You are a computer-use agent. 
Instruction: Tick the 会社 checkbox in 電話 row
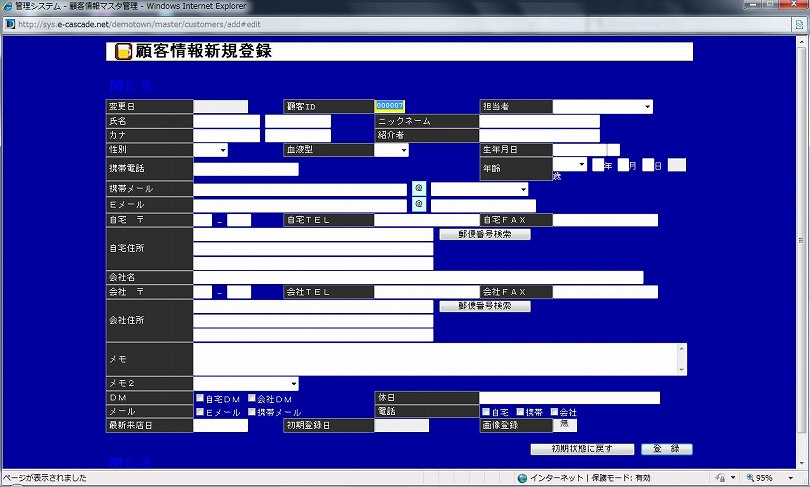pyautogui.click(x=554, y=412)
